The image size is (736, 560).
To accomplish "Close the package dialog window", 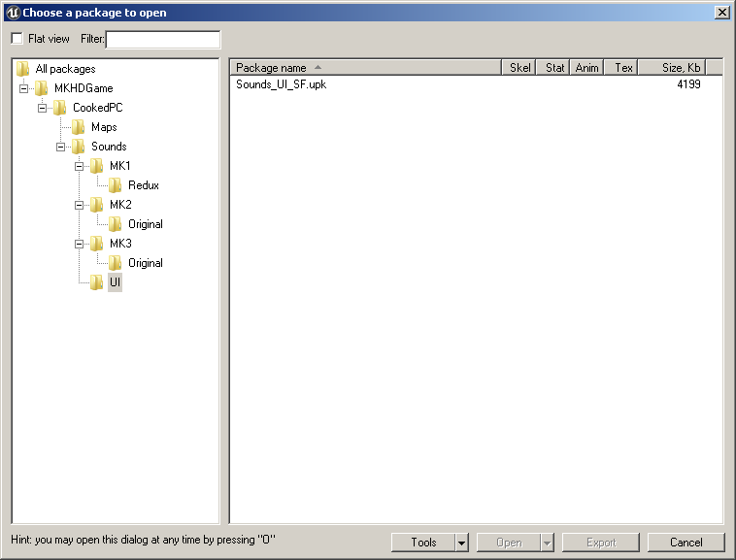I will coord(721,13).
